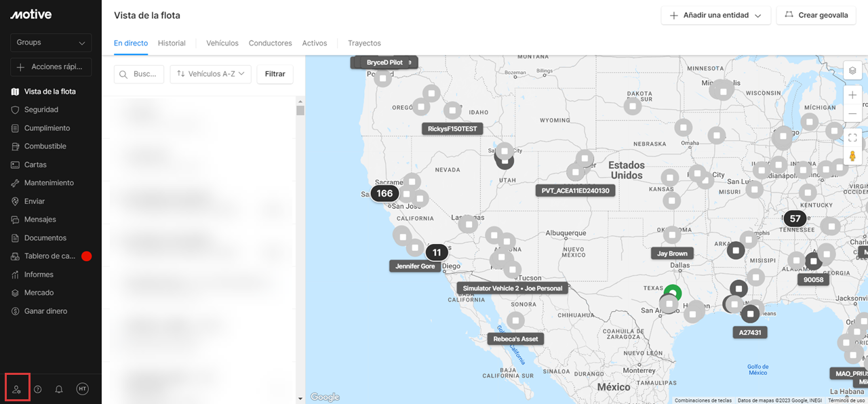The width and height of the screenshot is (868, 404).
Task: Open the HT profile avatar
Action: pyautogui.click(x=83, y=389)
